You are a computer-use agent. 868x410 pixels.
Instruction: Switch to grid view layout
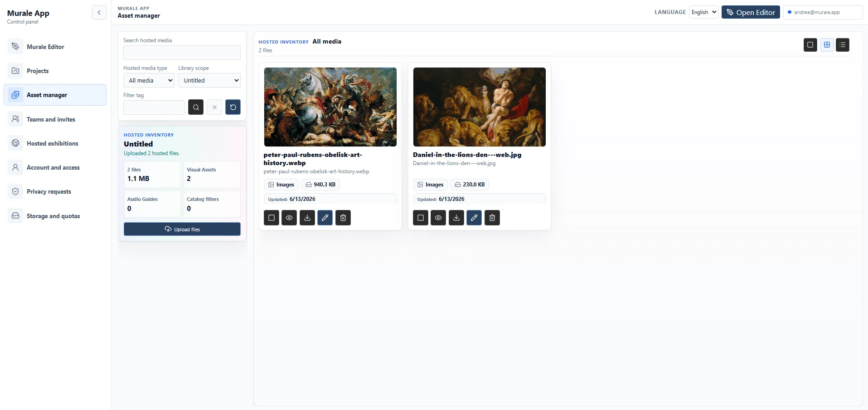pos(827,45)
